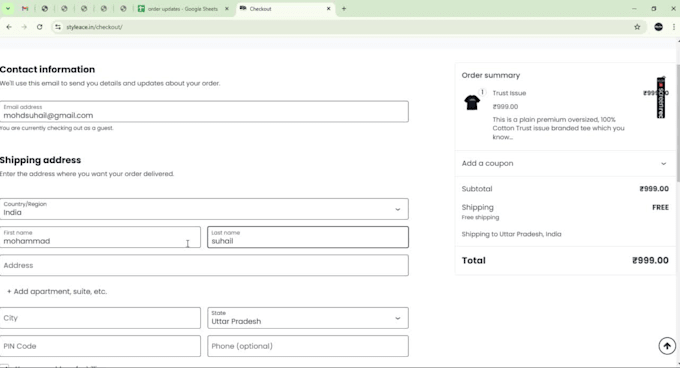Select the last untitled tab before Sheets
This screenshot has width=680, height=368.
123,9
